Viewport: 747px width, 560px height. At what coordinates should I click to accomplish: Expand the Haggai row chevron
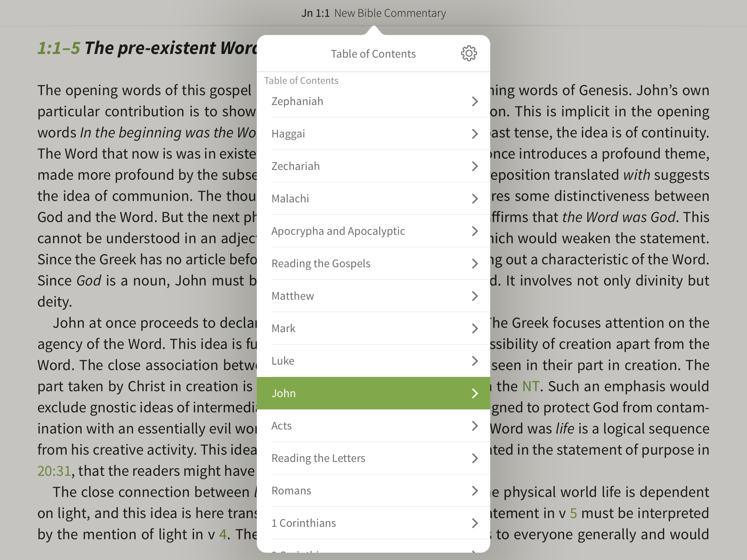click(x=475, y=134)
